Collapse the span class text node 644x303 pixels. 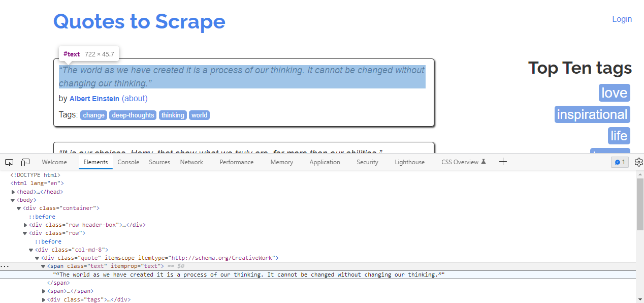point(44,266)
